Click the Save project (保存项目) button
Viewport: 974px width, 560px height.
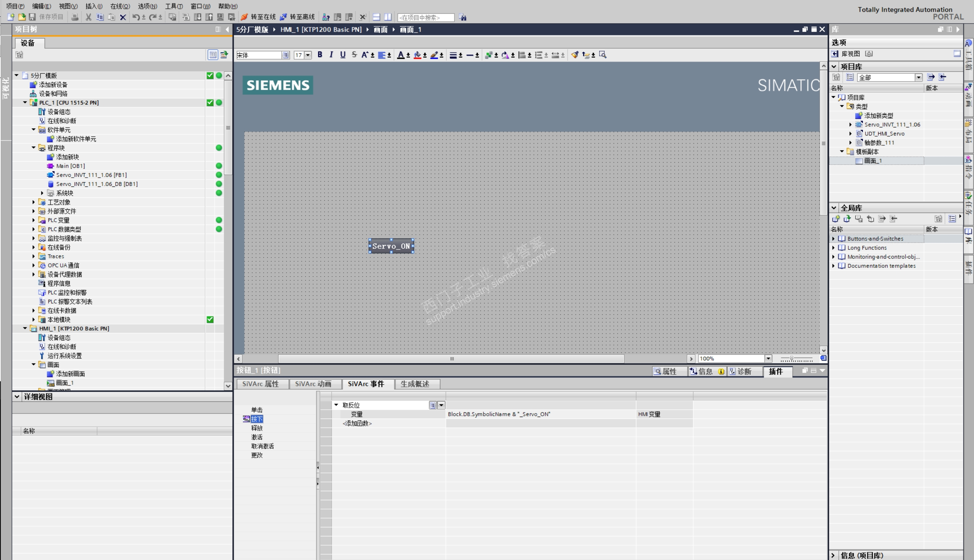46,17
